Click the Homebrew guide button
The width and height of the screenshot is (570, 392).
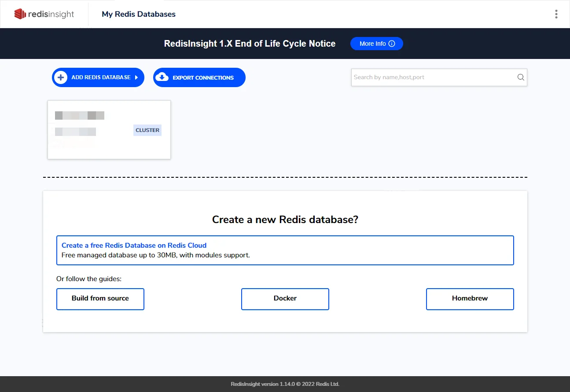pos(470,299)
